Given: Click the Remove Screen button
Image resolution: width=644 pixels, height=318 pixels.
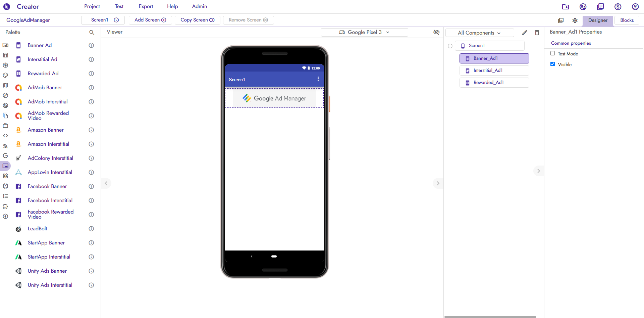Looking at the screenshot, I should point(248,20).
